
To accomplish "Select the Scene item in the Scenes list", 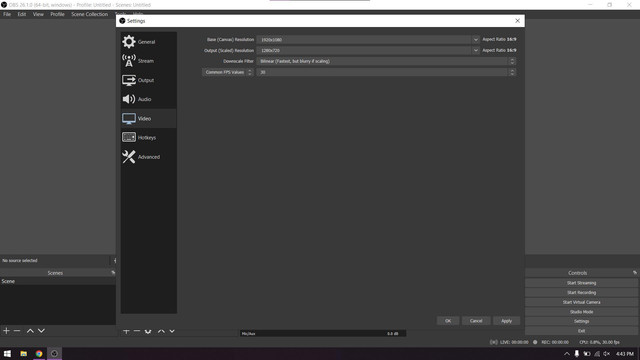I will pos(58,281).
